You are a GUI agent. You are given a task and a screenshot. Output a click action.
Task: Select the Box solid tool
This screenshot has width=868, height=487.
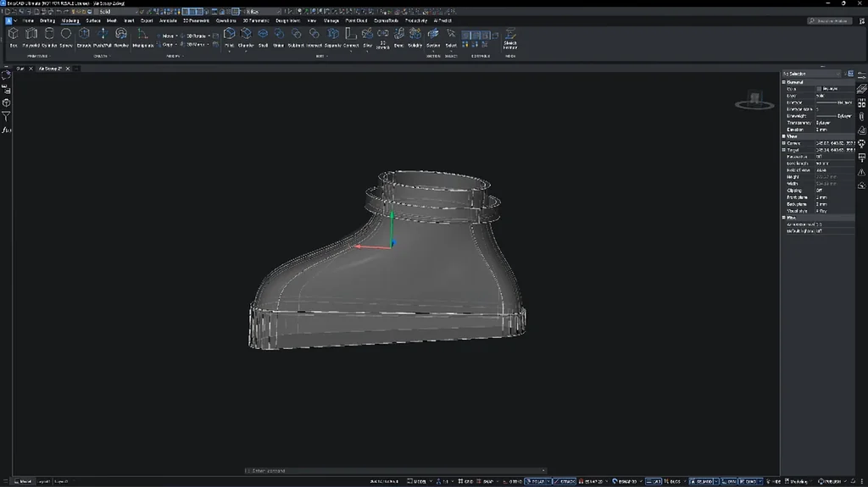14,37
